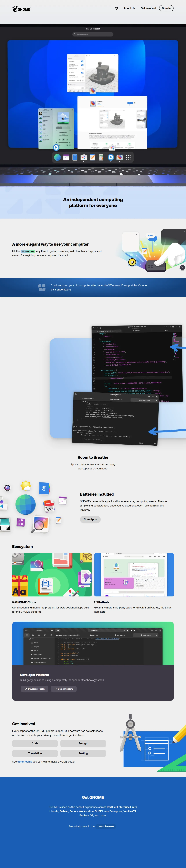Click the Donate button
Screen dimensions: 186x868
tap(166, 8)
